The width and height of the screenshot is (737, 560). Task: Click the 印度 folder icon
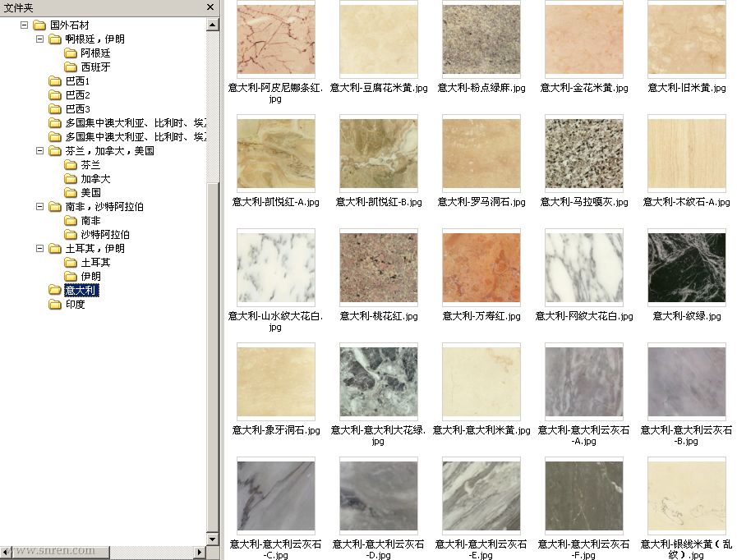click(x=55, y=305)
